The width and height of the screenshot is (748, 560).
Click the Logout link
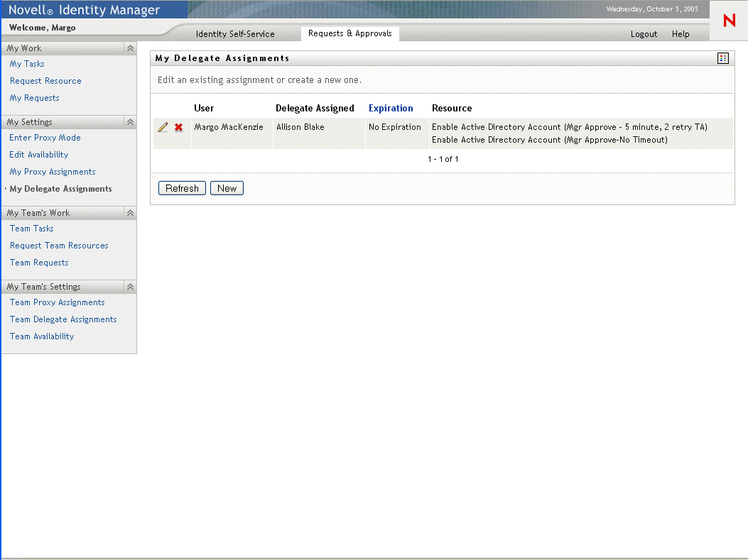pos(644,34)
